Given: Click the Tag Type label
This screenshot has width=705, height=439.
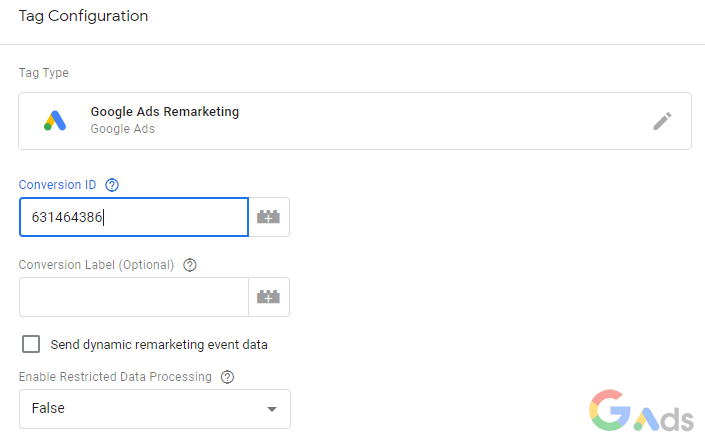Looking at the screenshot, I should pyautogui.click(x=43, y=73).
